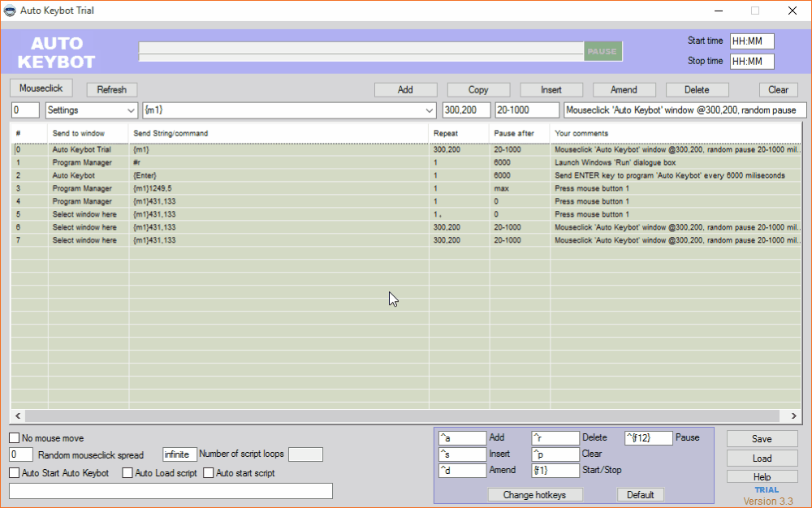
Task: Click the Clear hotkey field ^p
Action: [555, 454]
